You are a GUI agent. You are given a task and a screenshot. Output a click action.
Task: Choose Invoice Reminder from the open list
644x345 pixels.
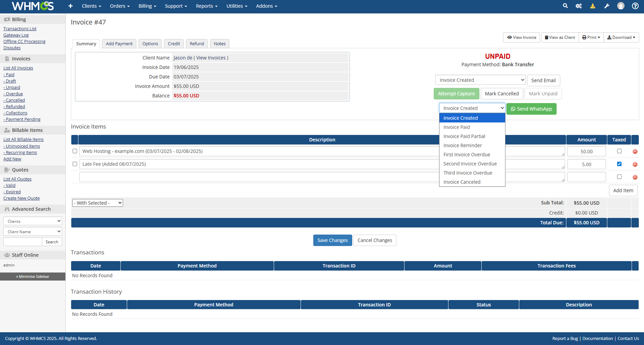(463, 145)
